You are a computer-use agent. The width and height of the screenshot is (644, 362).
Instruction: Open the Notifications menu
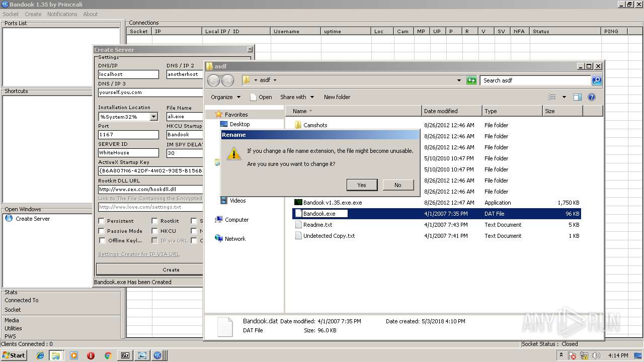click(x=62, y=14)
